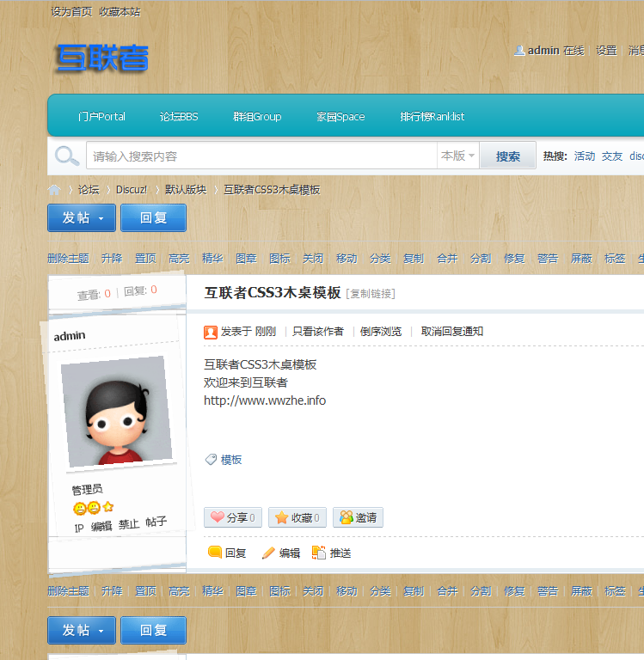Click the 邀请 invite button
The height and width of the screenshot is (660, 644).
[x=358, y=517]
